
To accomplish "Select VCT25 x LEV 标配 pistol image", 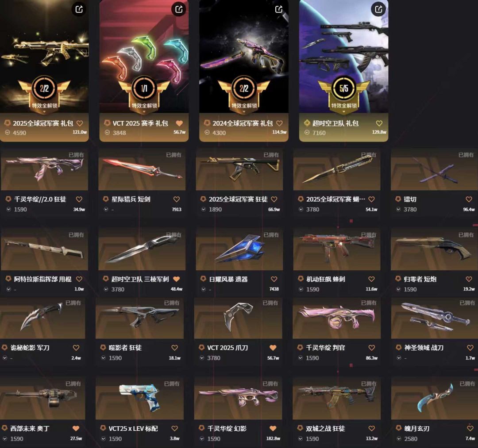I will point(139,398).
